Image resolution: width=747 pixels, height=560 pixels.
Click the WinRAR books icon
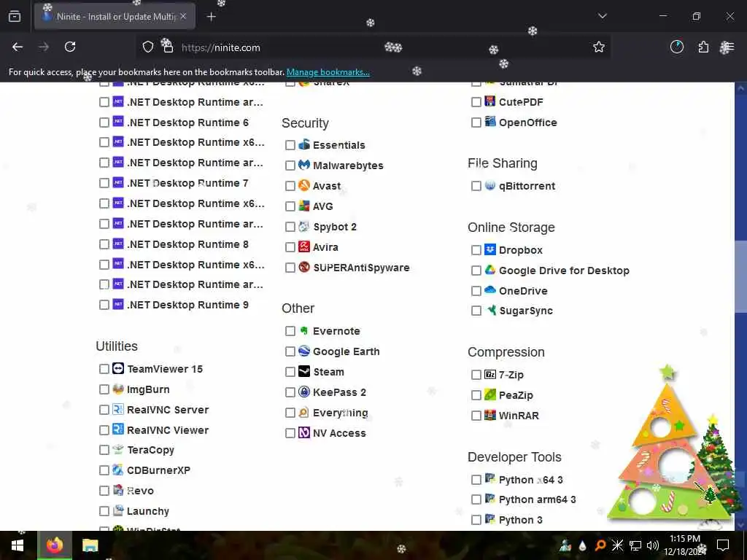click(x=489, y=415)
